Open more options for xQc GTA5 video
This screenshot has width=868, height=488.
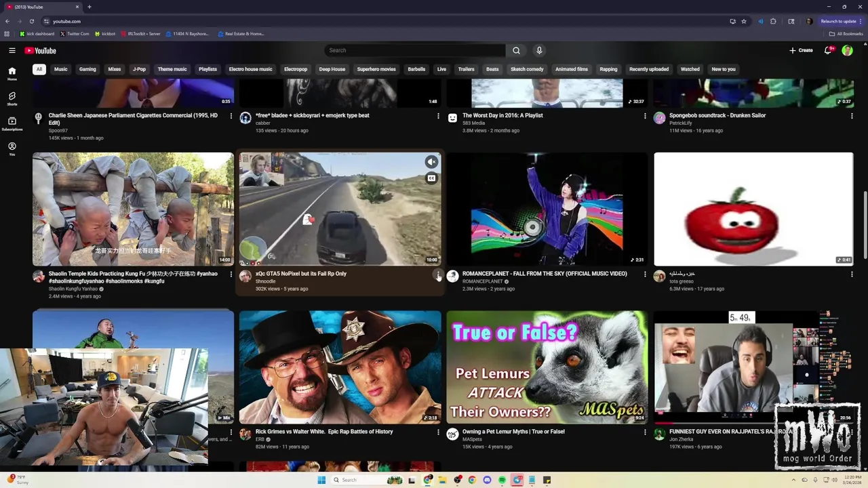438,274
